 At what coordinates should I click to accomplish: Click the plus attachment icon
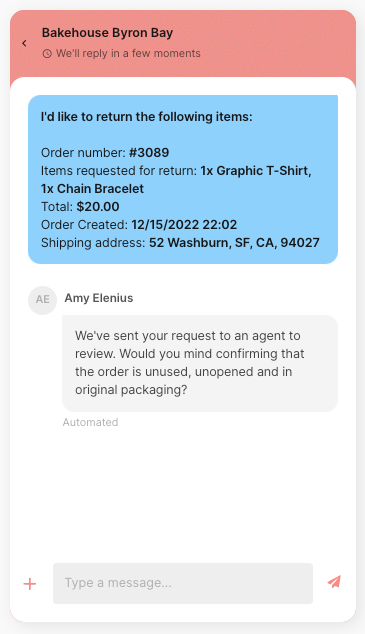point(30,584)
